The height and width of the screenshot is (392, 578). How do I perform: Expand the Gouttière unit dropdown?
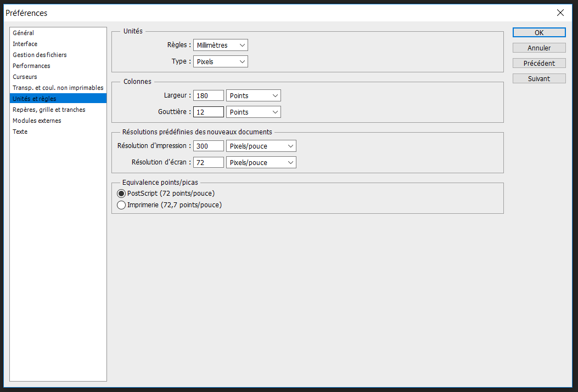pyautogui.click(x=253, y=112)
